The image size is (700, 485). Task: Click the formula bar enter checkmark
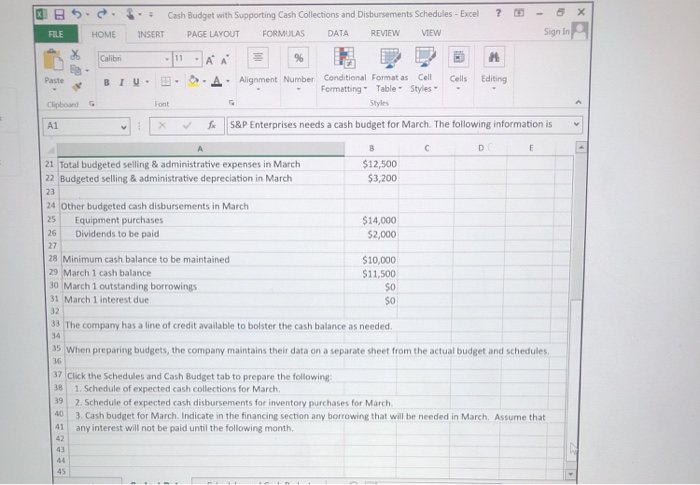pyautogui.click(x=187, y=125)
